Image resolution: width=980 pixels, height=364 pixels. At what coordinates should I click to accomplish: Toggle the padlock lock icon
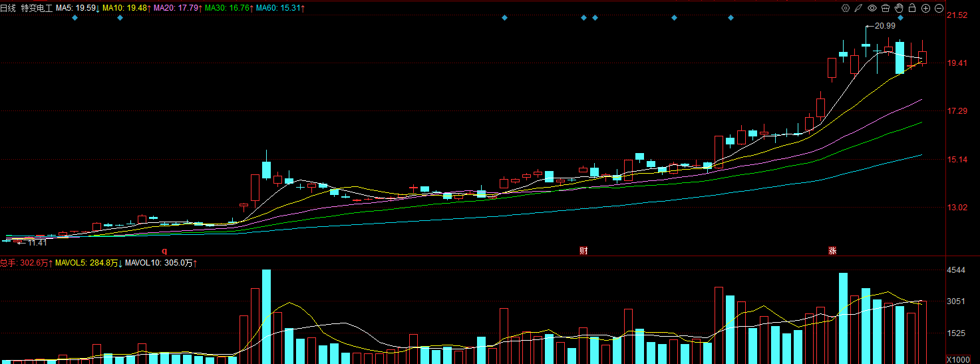click(x=912, y=8)
